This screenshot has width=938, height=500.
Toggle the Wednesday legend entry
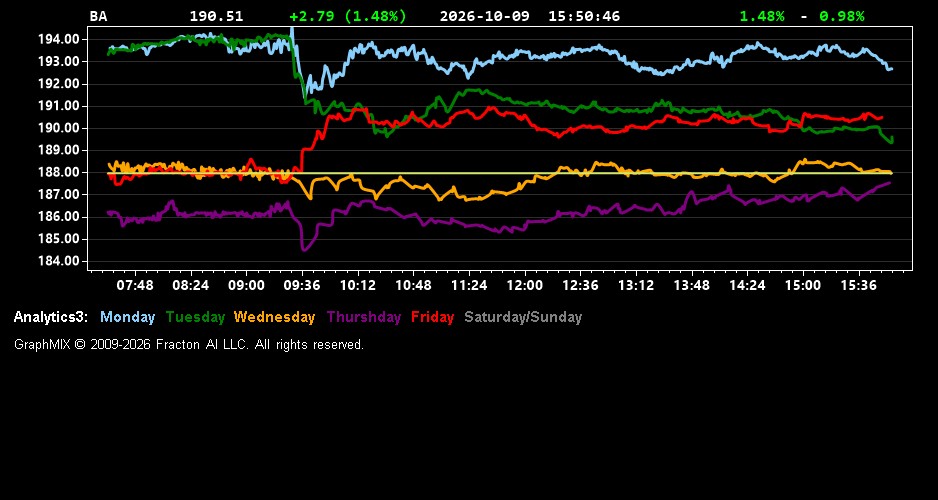pos(274,317)
